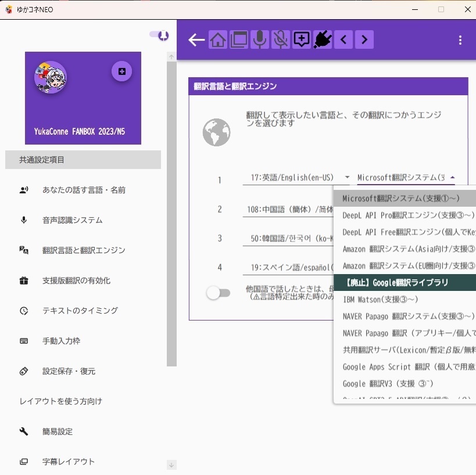The image size is (476, 475).
Task: Click the muted microphone toolbar icon
Action: coord(281,39)
